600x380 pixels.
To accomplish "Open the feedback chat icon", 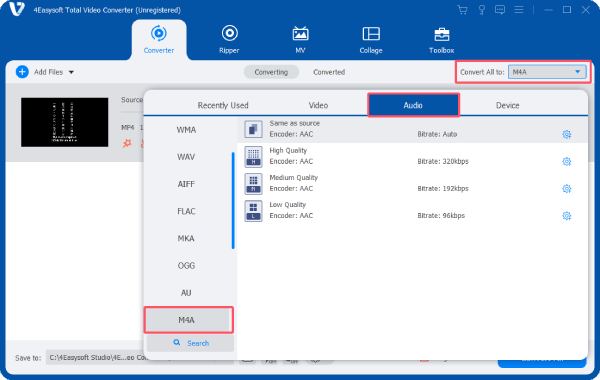I will [x=500, y=10].
